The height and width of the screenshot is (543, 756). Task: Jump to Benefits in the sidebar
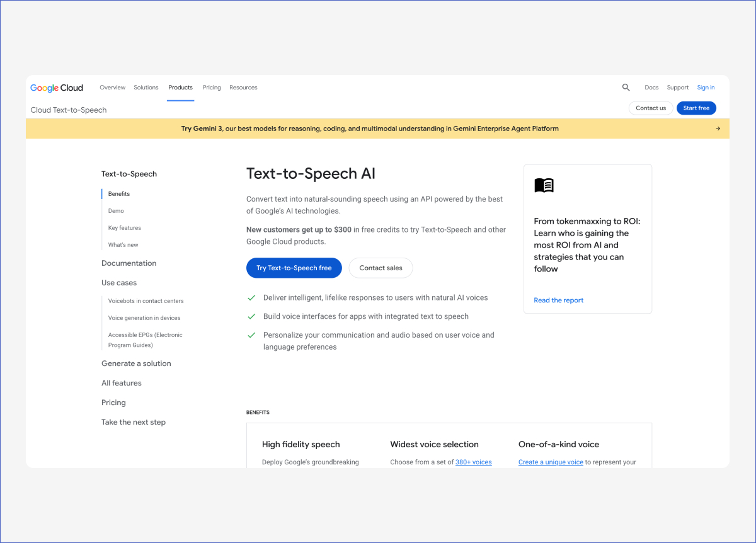[119, 194]
